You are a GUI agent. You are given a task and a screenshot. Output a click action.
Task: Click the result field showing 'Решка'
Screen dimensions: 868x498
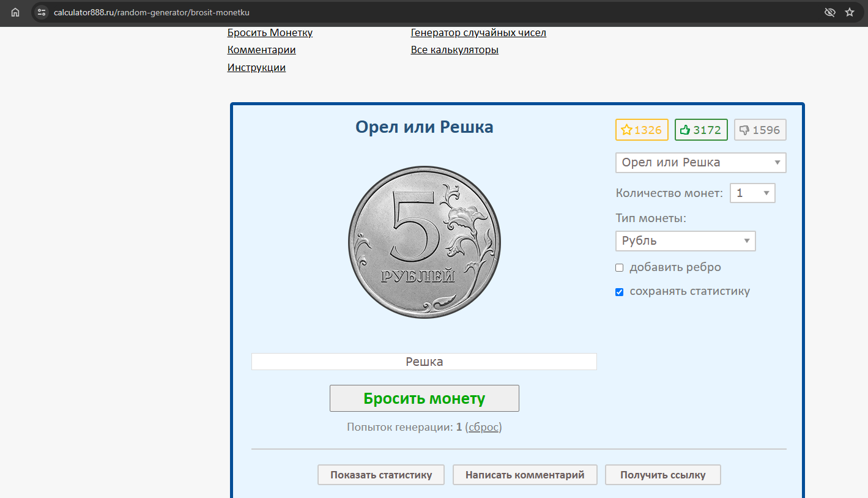424,362
